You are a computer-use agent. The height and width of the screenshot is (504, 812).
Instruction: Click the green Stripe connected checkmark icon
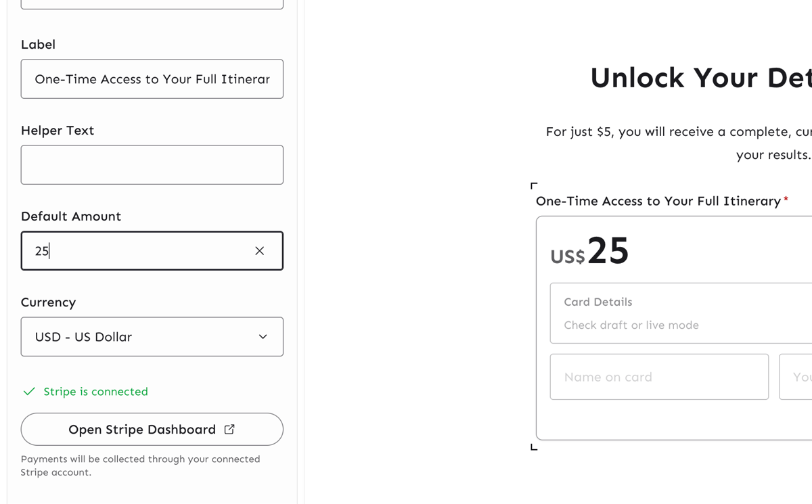click(29, 392)
